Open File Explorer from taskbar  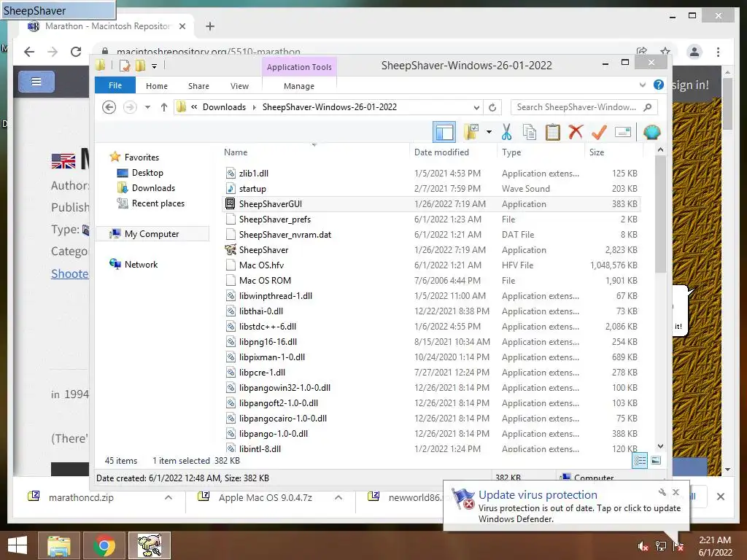point(59,545)
